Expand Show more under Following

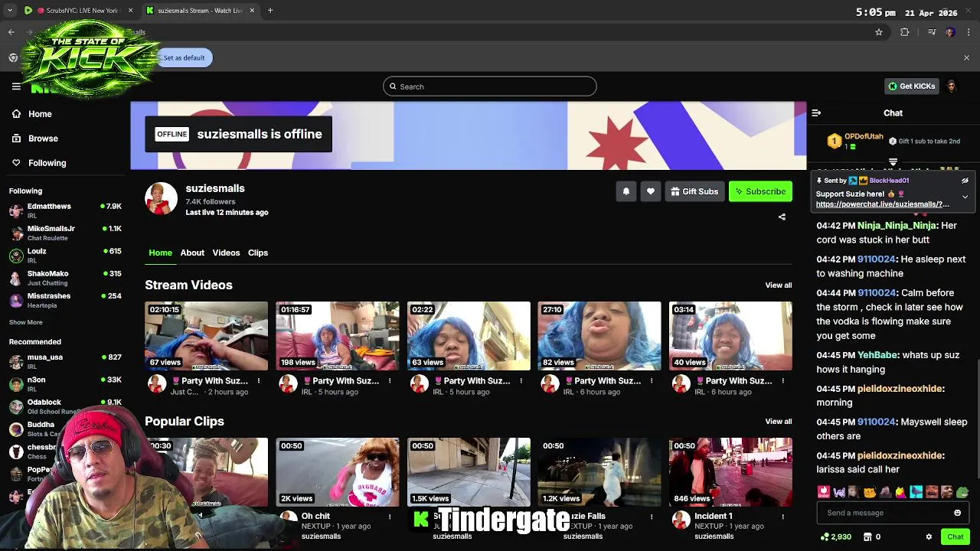[25, 322]
